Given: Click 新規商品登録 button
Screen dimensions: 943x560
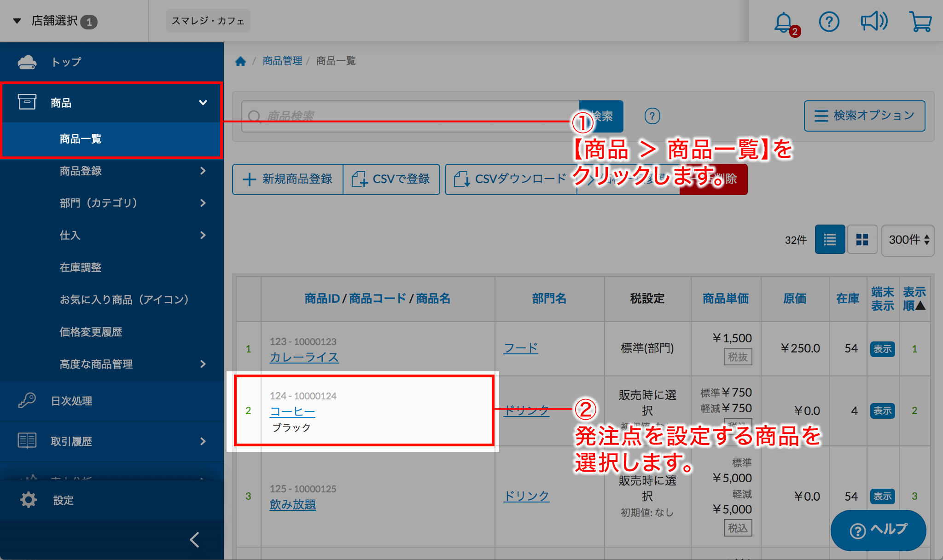Looking at the screenshot, I should coord(288,179).
